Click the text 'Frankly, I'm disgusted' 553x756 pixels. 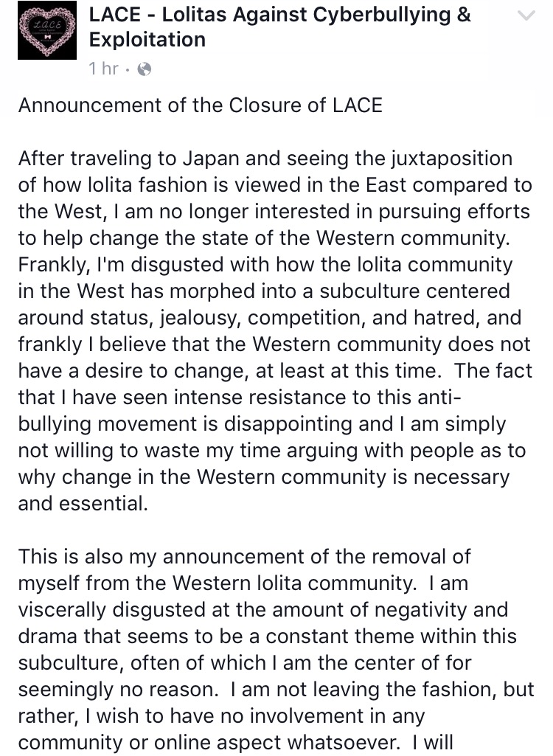click(121, 265)
